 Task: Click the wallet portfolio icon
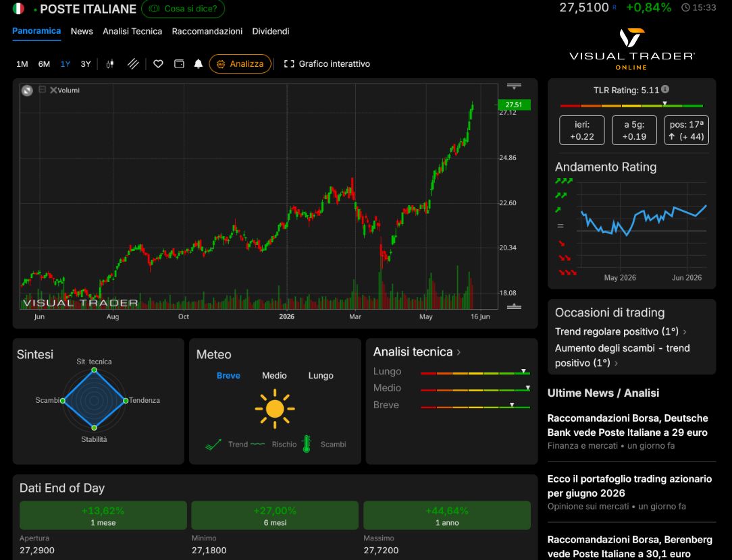(179, 64)
